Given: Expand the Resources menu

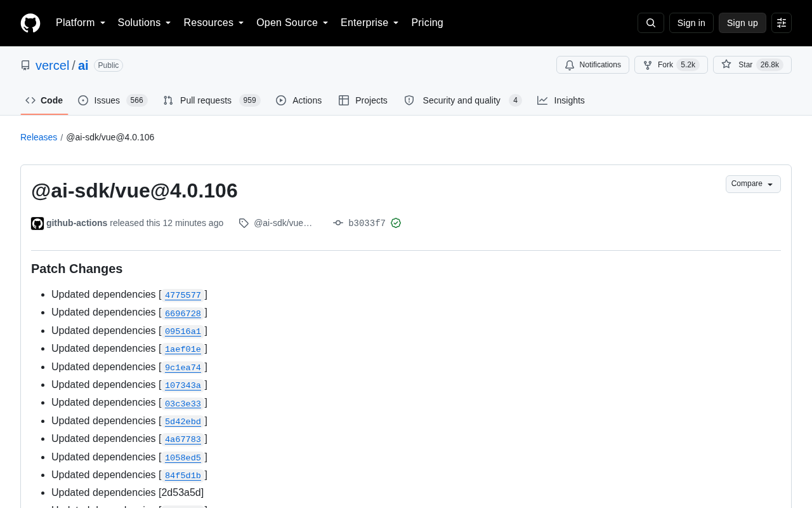Looking at the screenshot, I should click(214, 23).
